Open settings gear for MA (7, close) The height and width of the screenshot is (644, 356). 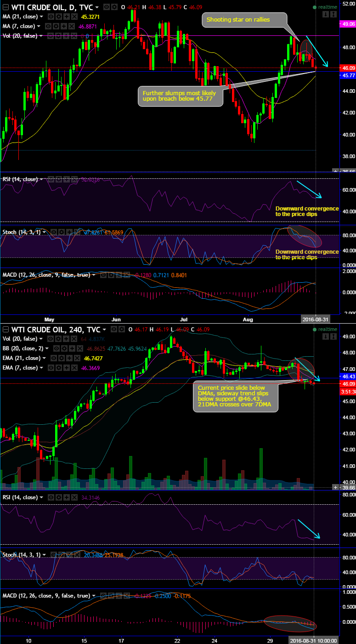coord(56,26)
